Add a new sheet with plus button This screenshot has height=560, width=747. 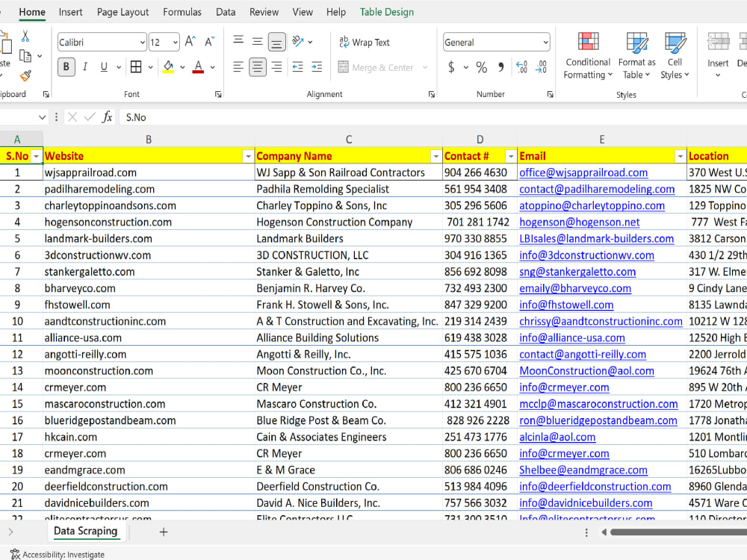pyautogui.click(x=164, y=532)
